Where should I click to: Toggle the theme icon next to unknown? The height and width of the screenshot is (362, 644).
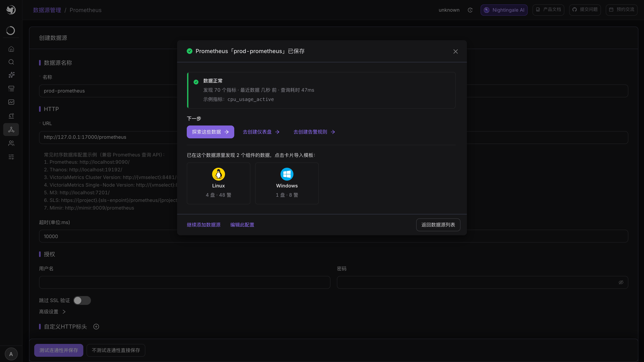tap(470, 10)
